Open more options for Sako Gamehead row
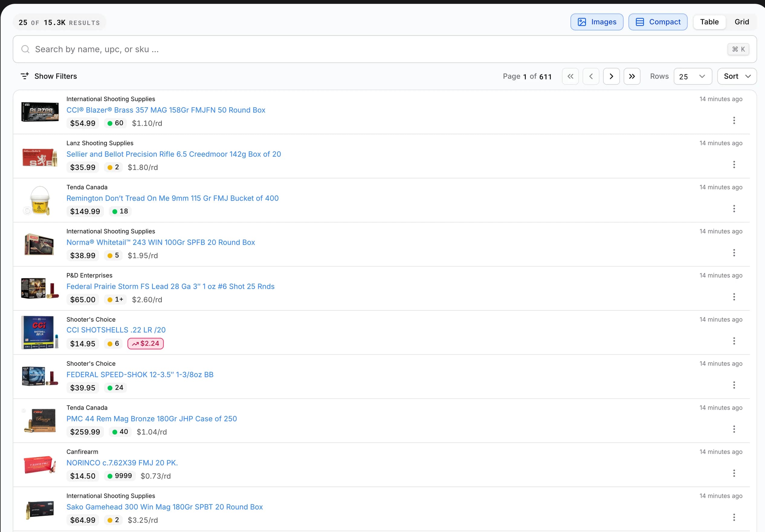 734,517
